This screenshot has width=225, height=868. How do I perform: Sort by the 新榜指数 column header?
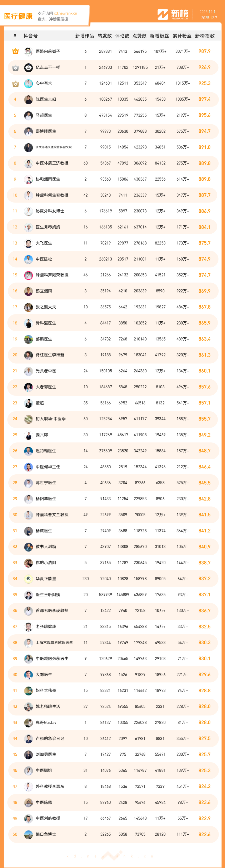205,36
